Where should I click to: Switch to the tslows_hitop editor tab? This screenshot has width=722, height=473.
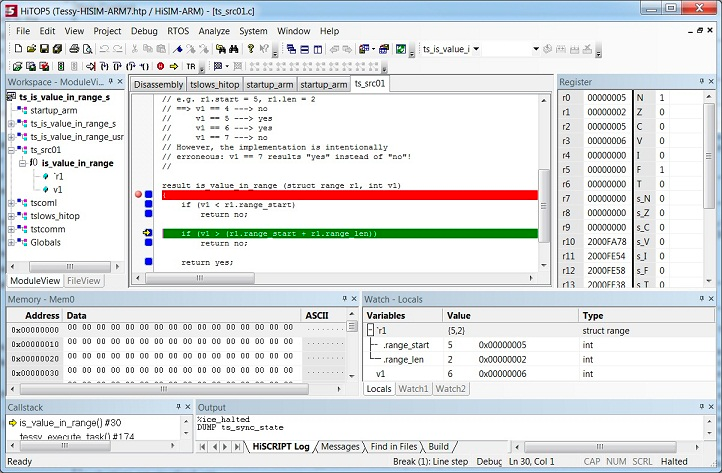click(215, 85)
